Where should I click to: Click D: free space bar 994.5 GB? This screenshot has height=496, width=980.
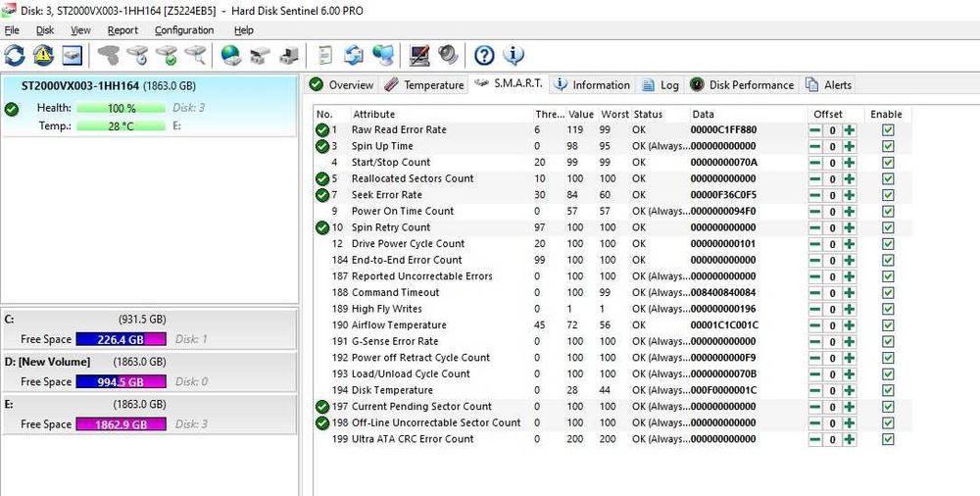tap(122, 382)
